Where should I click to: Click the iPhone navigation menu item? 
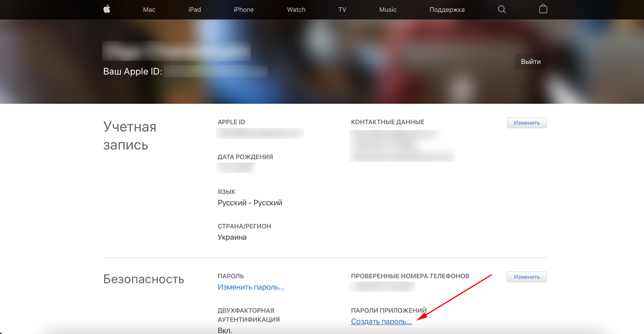click(x=243, y=9)
